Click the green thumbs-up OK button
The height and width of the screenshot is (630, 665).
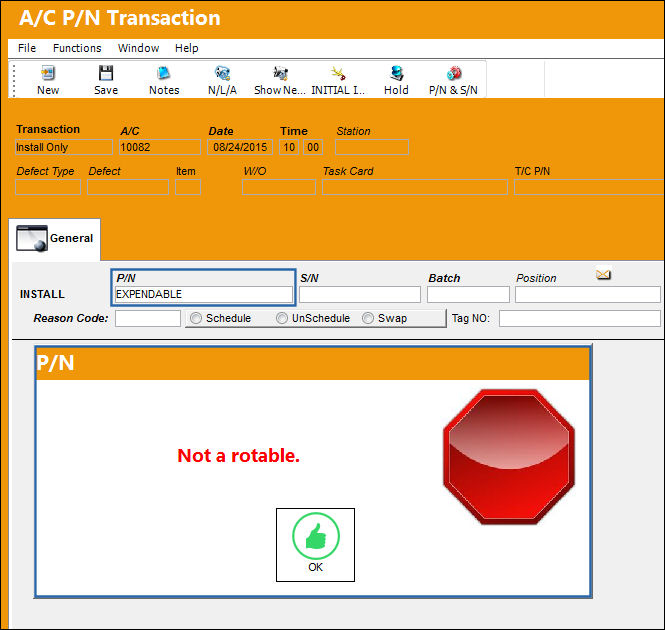pos(316,545)
